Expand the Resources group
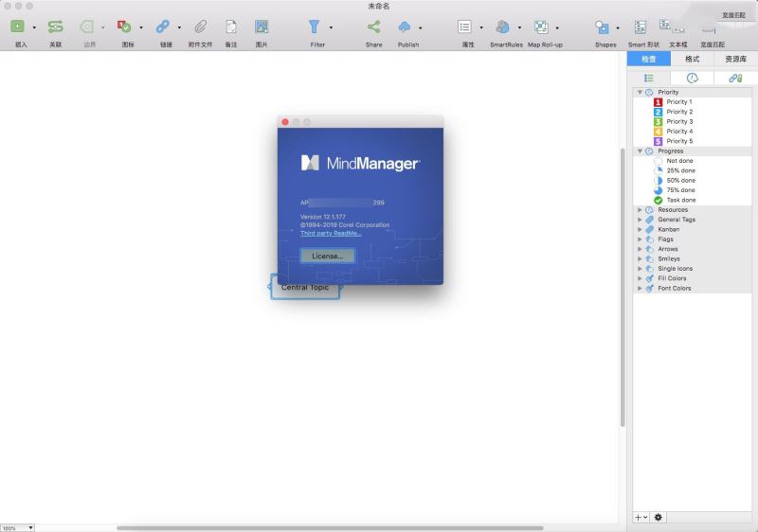 (x=640, y=209)
